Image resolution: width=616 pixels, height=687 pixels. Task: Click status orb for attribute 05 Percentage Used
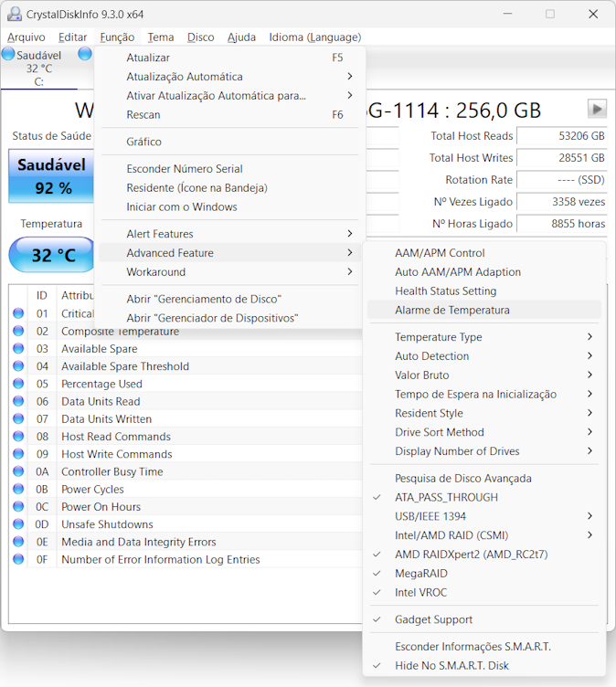coord(18,384)
